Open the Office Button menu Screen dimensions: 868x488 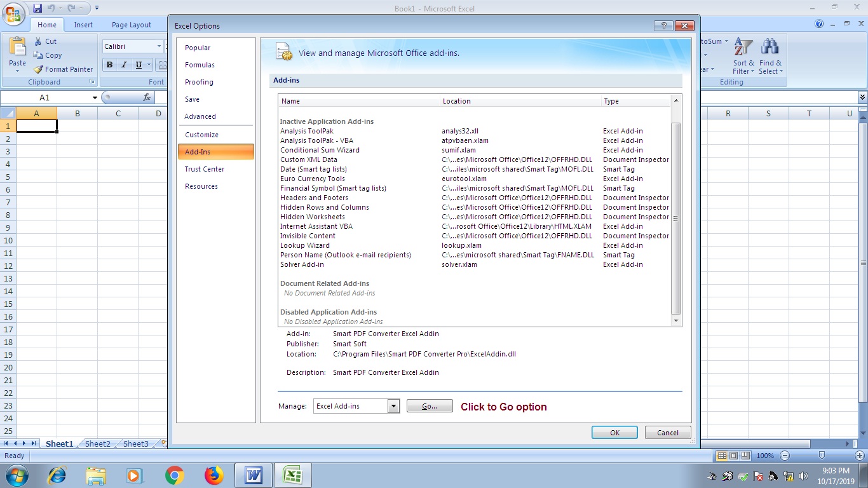pos(15,13)
